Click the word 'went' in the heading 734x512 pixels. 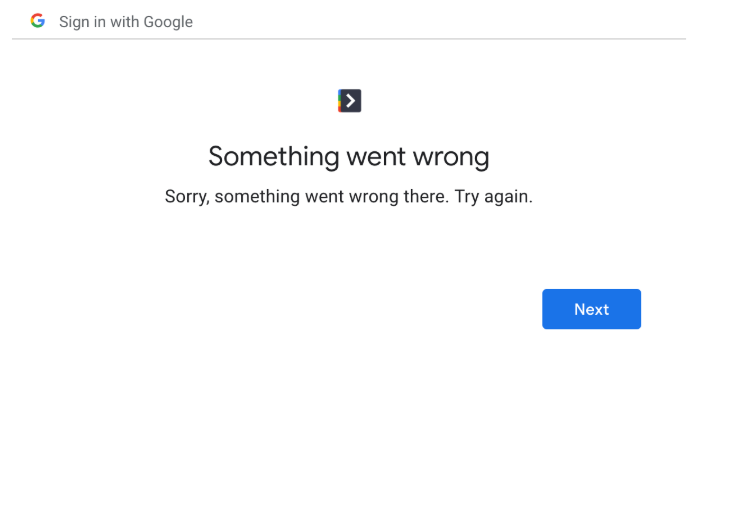coord(376,157)
